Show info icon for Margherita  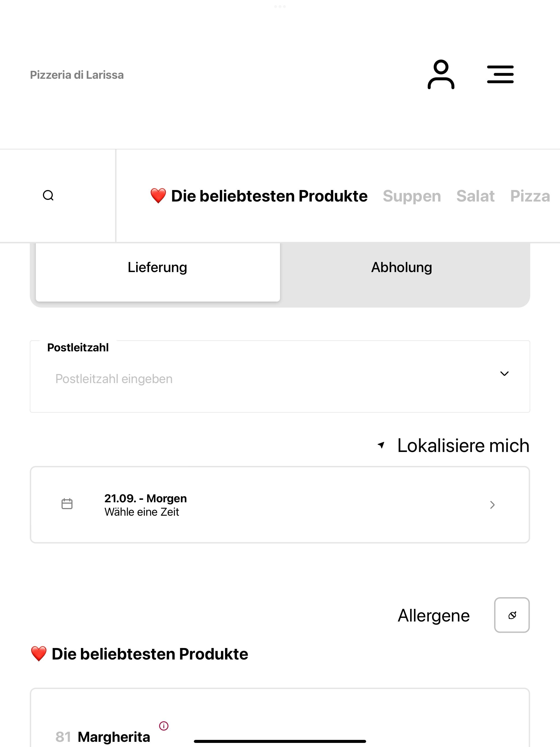click(164, 726)
